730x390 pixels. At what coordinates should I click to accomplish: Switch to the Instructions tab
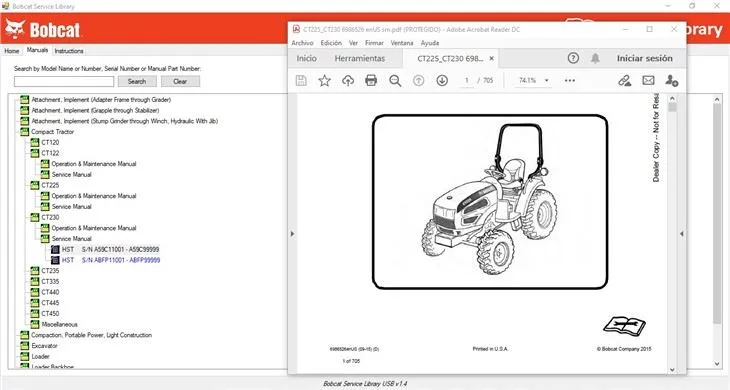click(x=69, y=51)
